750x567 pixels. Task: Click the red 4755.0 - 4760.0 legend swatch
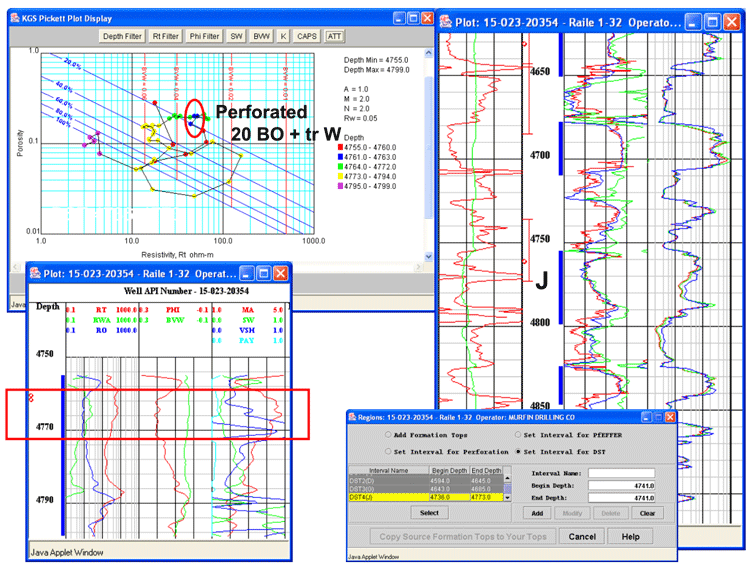341,147
